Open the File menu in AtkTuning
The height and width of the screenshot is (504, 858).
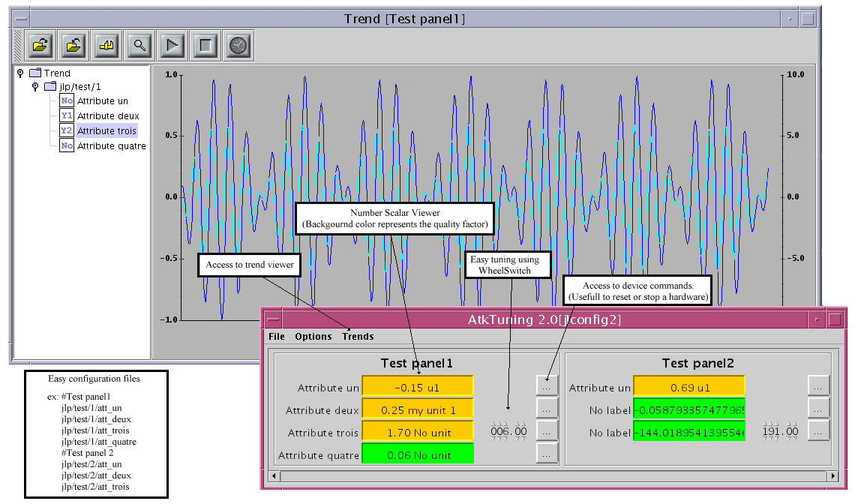pos(277,337)
